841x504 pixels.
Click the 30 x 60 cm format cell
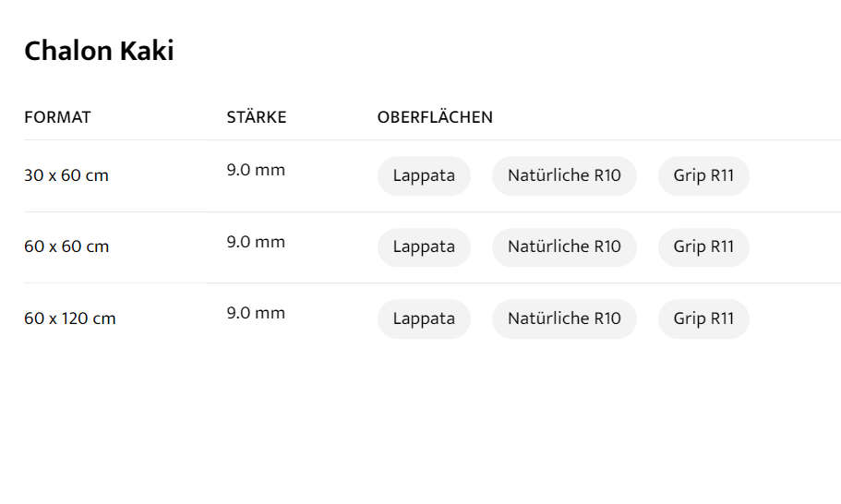[66, 175]
